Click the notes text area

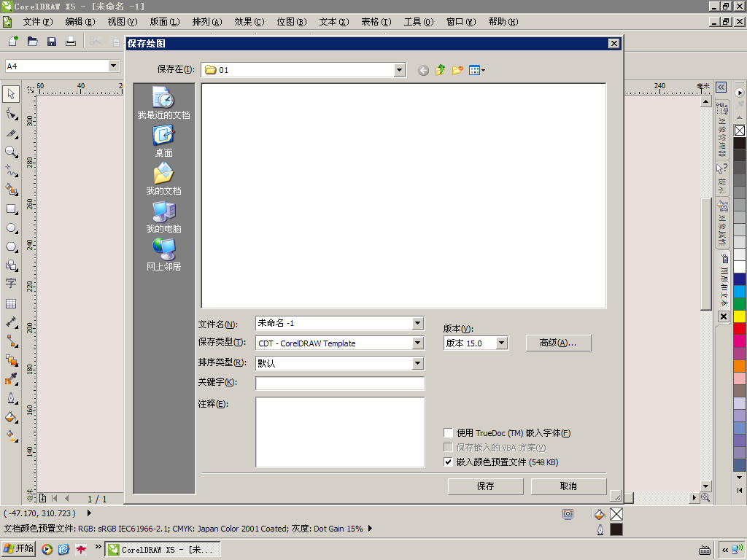click(340, 432)
